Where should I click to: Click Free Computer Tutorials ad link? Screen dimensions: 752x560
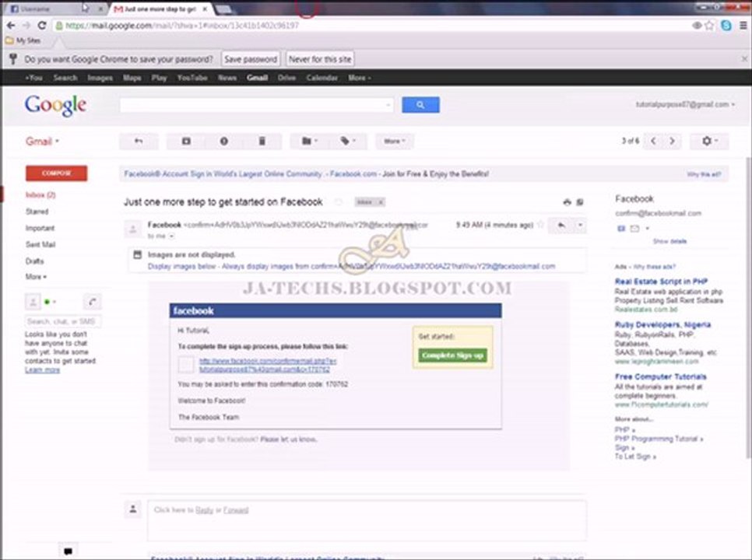[x=660, y=377]
